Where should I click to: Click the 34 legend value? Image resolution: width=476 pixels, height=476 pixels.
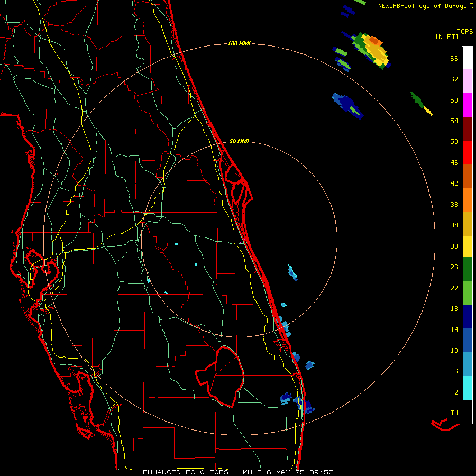coord(454,225)
